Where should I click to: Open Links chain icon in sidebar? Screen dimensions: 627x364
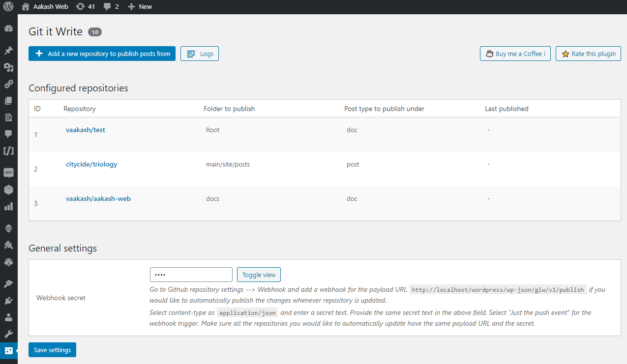8,84
